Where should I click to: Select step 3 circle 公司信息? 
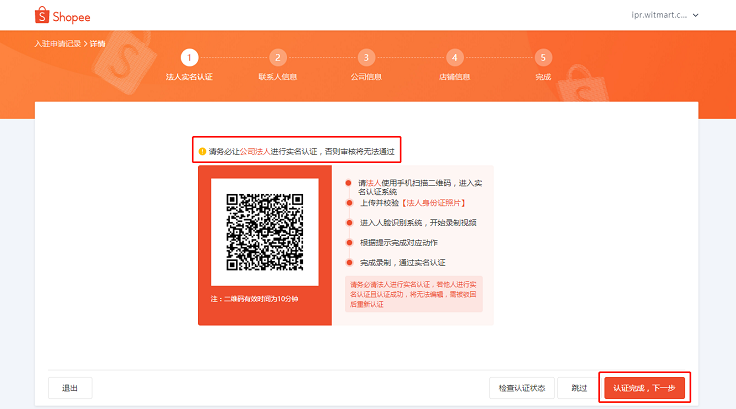click(x=366, y=58)
